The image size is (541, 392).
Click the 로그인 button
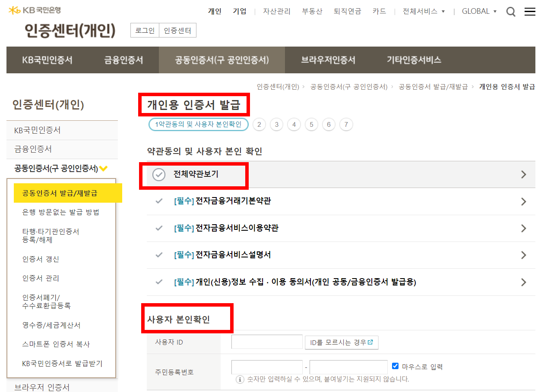(145, 30)
